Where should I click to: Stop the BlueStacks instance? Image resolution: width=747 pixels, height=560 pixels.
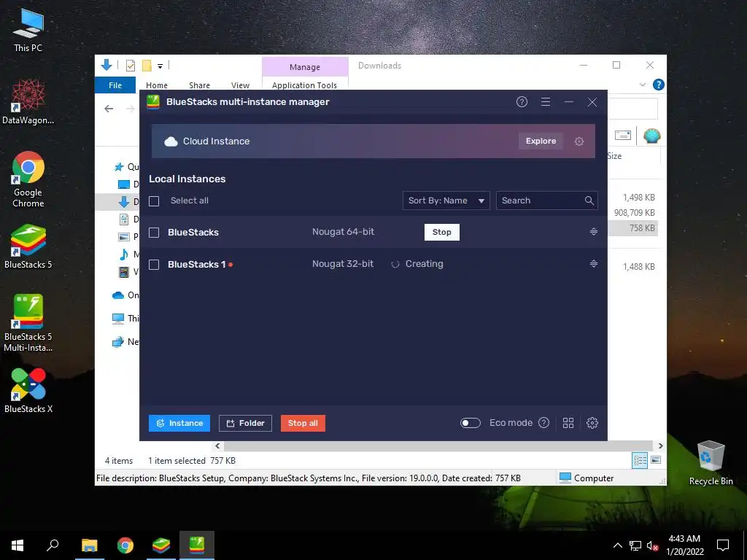[x=441, y=232]
